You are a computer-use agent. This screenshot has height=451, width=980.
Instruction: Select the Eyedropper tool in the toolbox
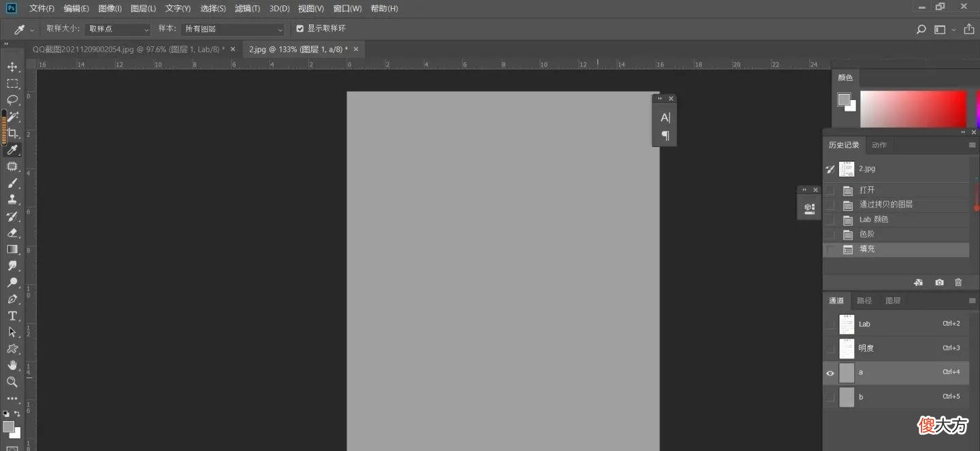12,150
